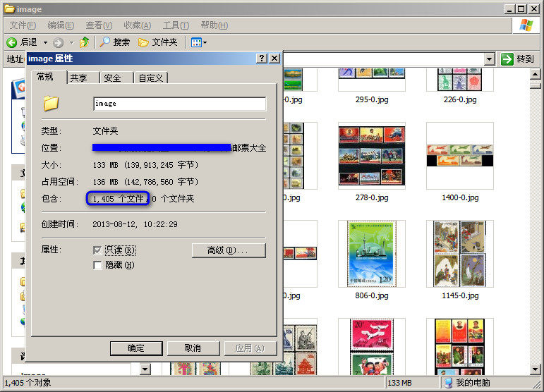The width and height of the screenshot is (544, 392).
Task: Click disk usage value 136 MB (142,786,560 字节)
Action: click(145, 182)
